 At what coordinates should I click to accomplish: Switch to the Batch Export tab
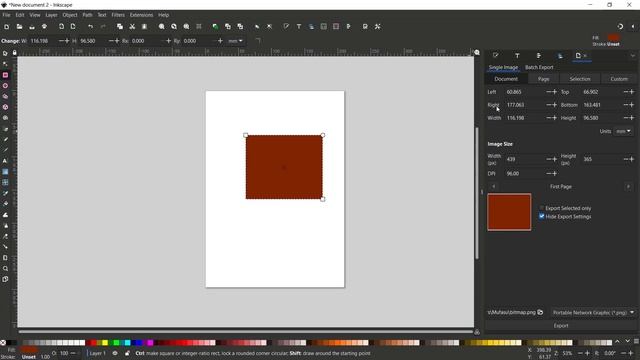(x=539, y=67)
